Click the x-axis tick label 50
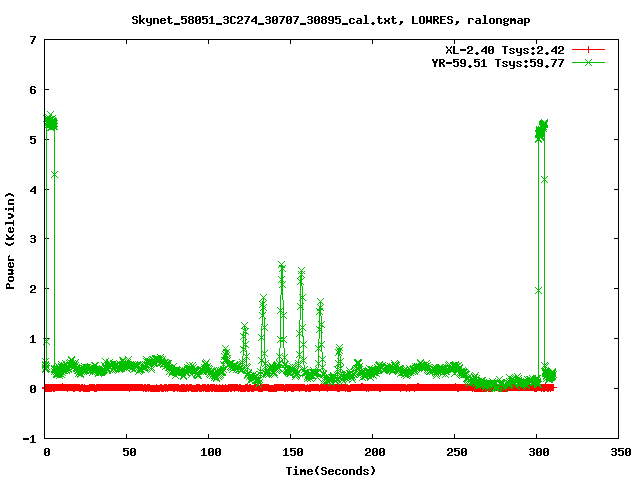The height and width of the screenshot is (480, 640). click(x=129, y=452)
